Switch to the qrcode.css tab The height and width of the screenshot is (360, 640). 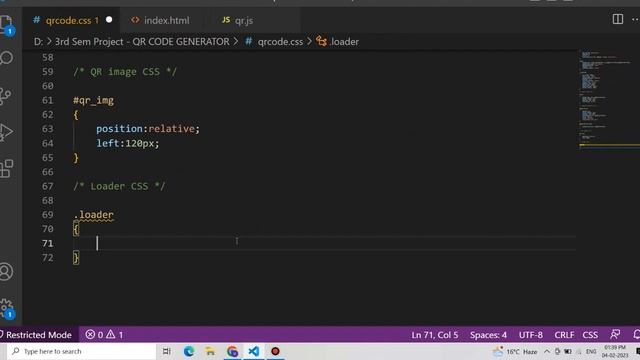pos(72,20)
